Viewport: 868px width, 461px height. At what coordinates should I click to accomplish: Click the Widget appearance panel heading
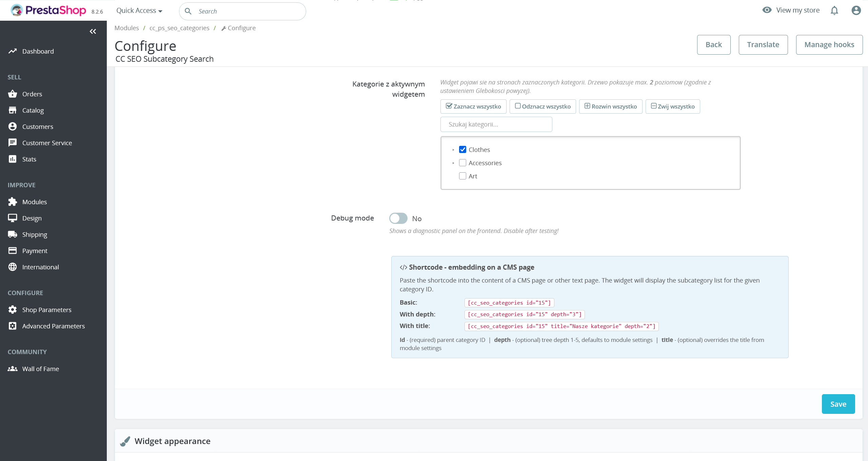[172, 441]
